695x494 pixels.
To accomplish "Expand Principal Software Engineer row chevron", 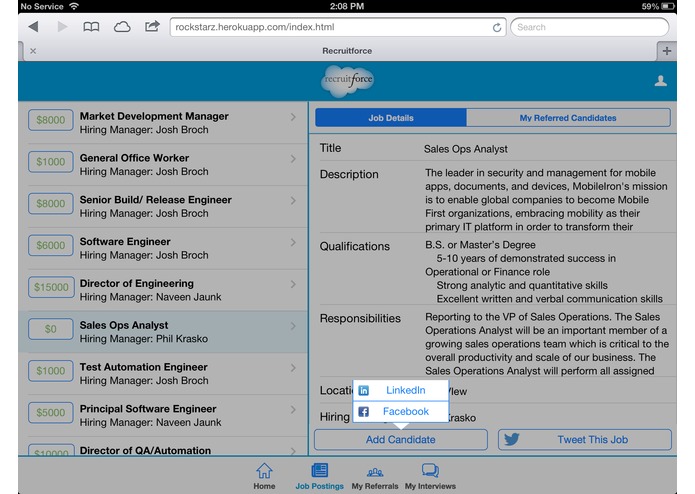I will (x=293, y=409).
